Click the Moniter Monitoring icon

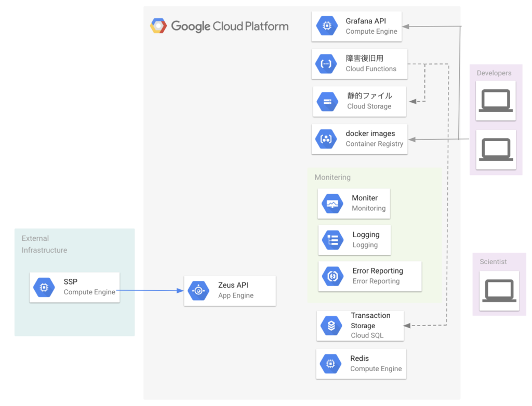pyautogui.click(x=332, y=204)
